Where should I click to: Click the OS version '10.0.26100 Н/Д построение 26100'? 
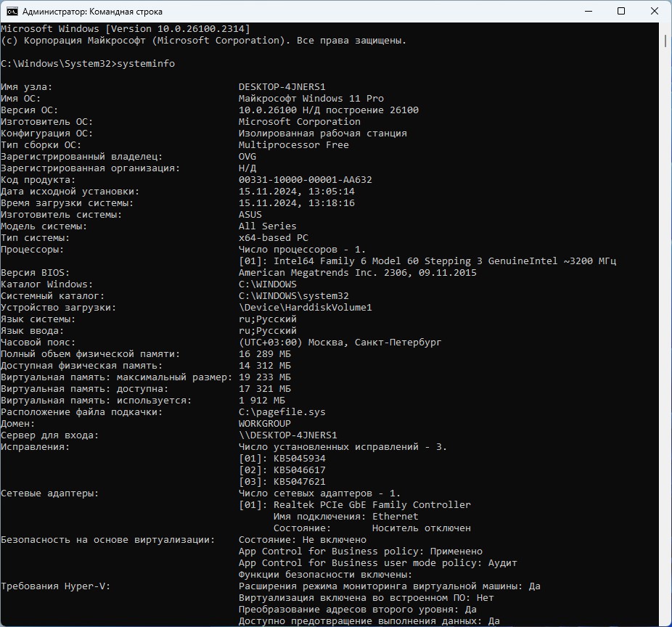328,110
